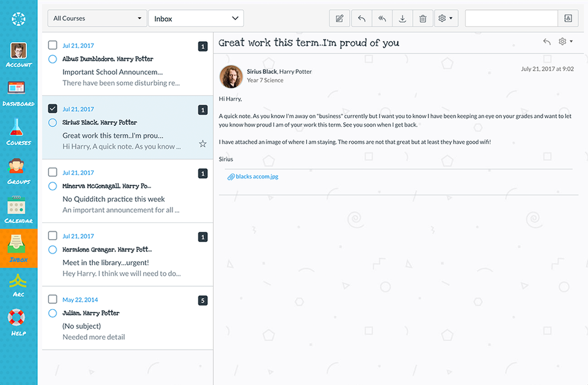Compose a new message
The image size is (588, 385).
pos(340,18)
